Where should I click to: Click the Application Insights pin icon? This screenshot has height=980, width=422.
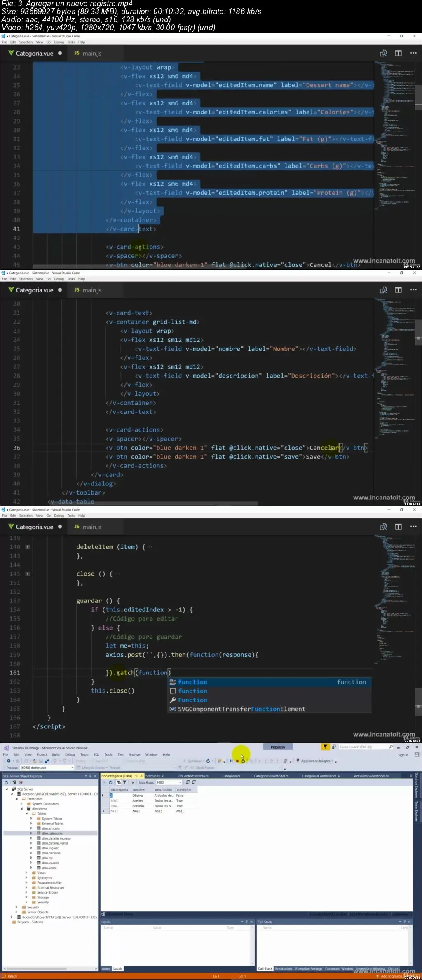pyautogui.click(x=298, y=761)
